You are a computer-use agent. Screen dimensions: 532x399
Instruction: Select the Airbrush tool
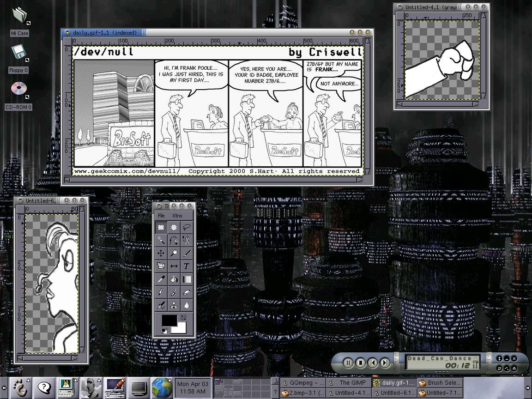pyautogui.click(x=161, y=305)
